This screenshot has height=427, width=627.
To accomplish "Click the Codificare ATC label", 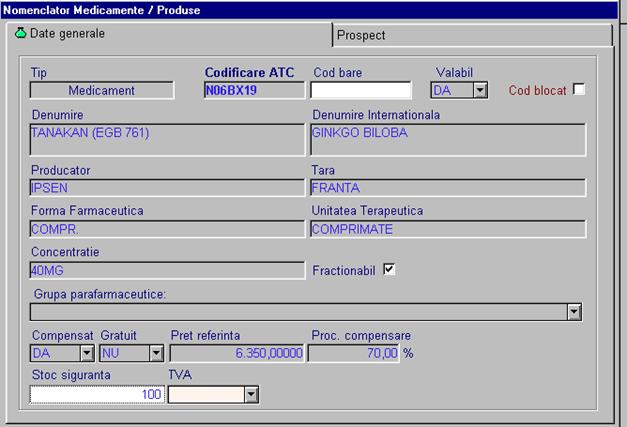I will tap(250, 72).
